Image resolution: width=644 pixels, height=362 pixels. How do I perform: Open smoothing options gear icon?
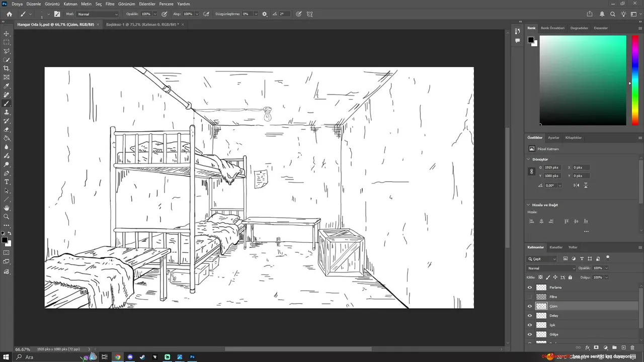coord(265,14)
